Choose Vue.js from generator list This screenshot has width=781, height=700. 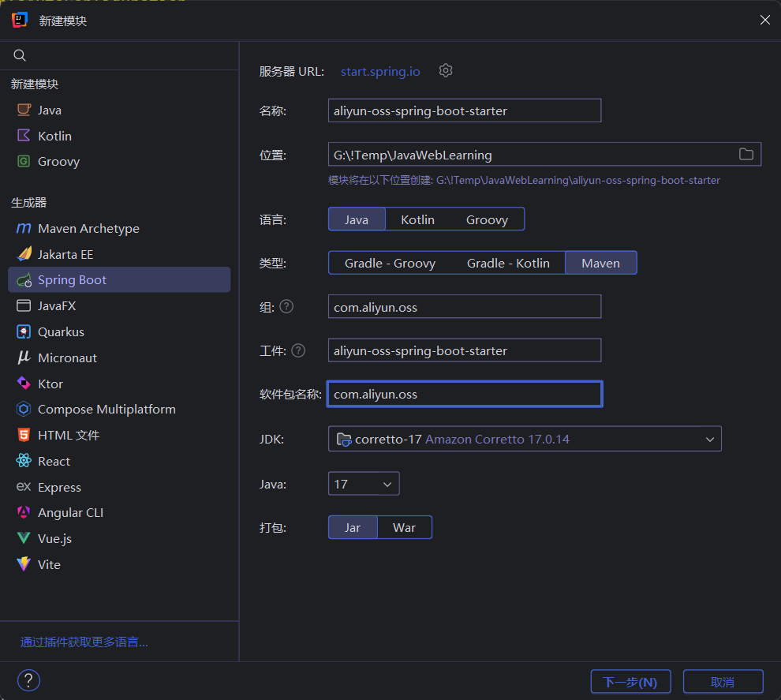(54, 538)
